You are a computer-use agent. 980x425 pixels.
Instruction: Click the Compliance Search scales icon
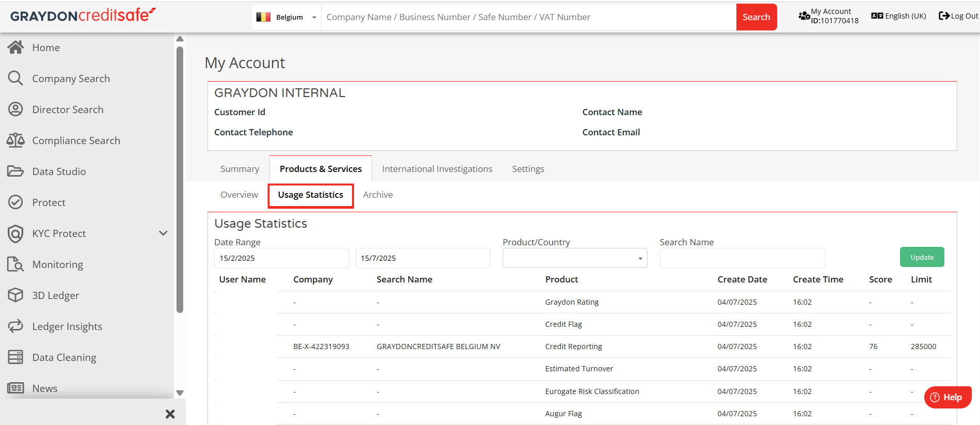pyautogui.click(x=15, y=140)
